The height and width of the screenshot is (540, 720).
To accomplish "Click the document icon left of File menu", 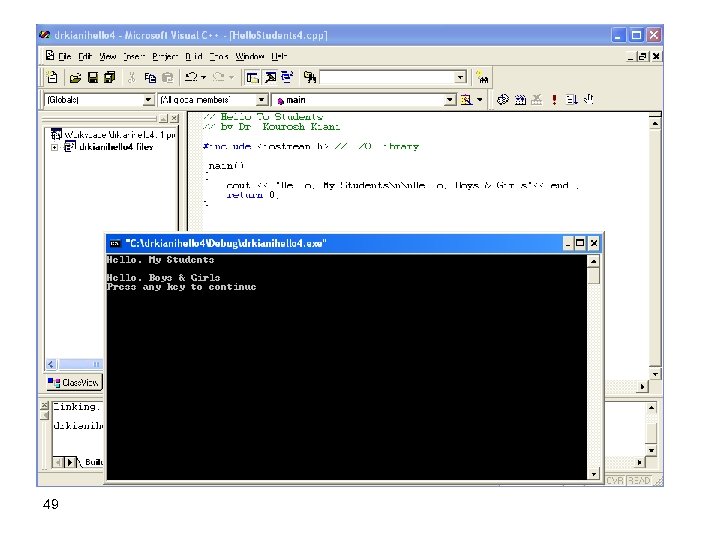I will tap(50, 56).
